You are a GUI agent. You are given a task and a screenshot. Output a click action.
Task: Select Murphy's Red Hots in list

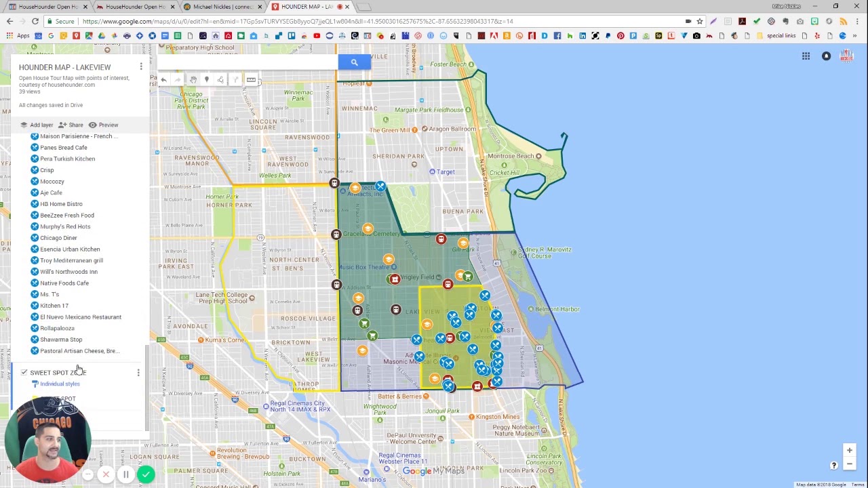pyautogui.click(x=65, y=226)
